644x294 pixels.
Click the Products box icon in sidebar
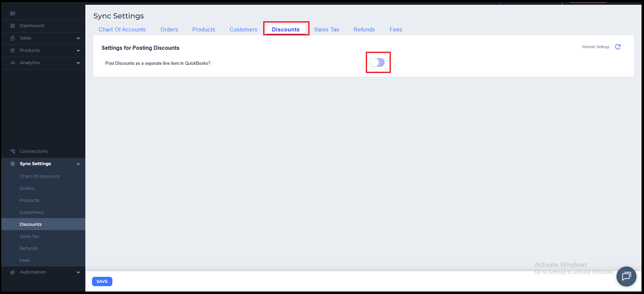coord(13,50)
